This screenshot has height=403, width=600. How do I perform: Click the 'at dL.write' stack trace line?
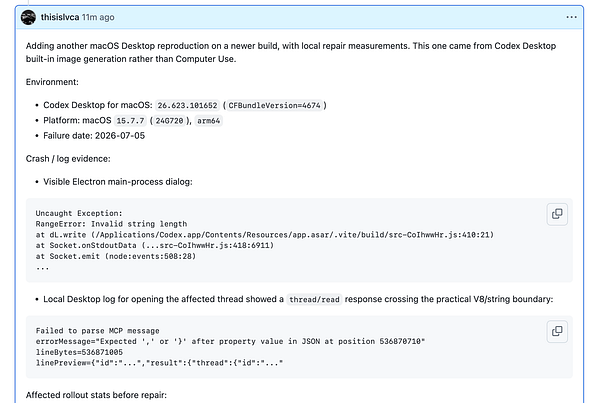(x=265, y=235)
